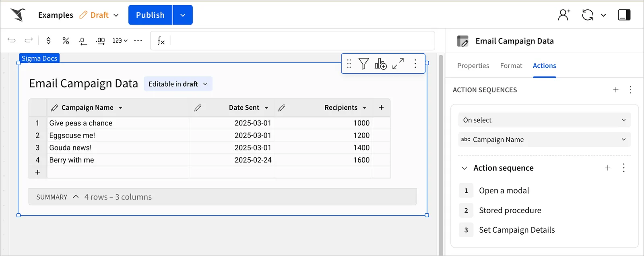This screenshot has width=644, height=256.
Task: Switch to the Actions tab
Action: (x=544, y=66)
